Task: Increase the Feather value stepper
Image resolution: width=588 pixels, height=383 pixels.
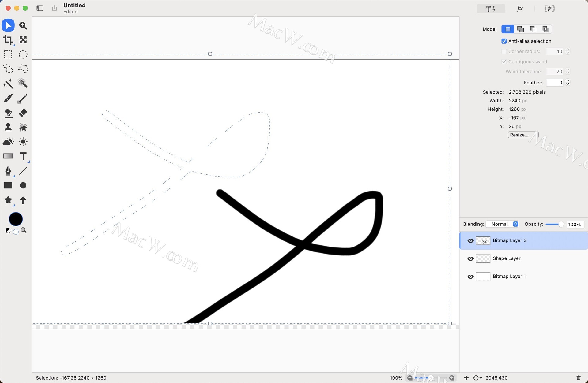Action: [x=567, y=81]
